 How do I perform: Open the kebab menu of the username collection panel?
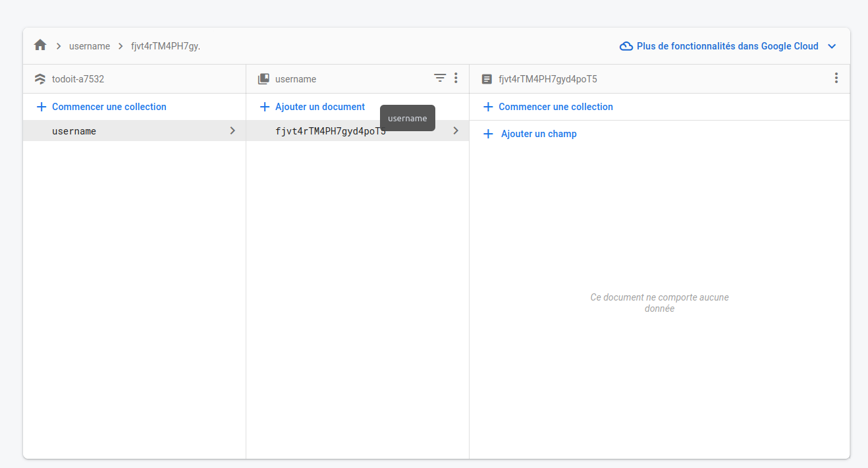[x=456, y=78]
